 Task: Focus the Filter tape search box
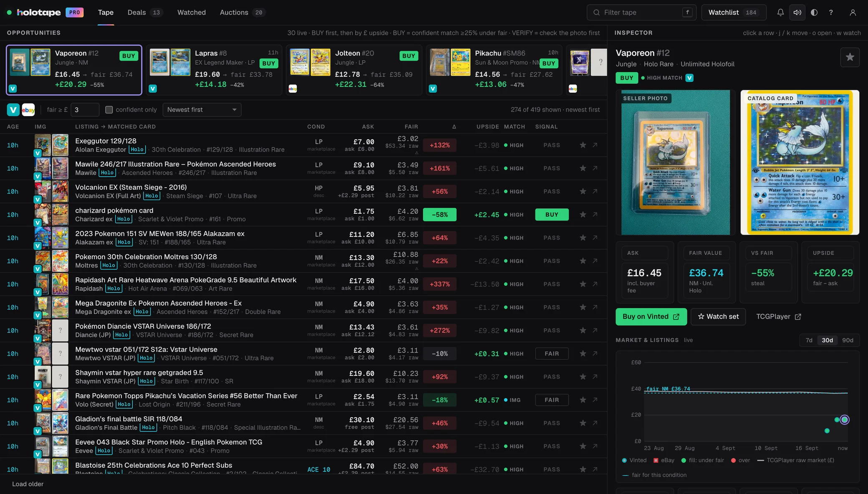642,13
